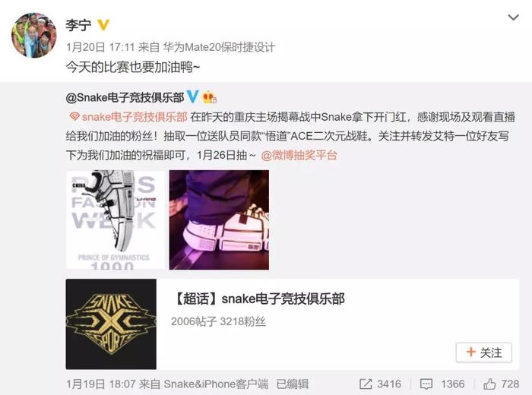Click 华为Mate20保时捷设计 source device link
532x395 pixels.
[x=219, y=47]
